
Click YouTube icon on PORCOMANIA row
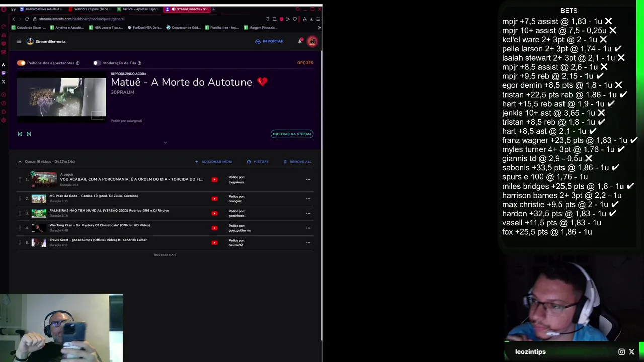click(x=214, y=179)
